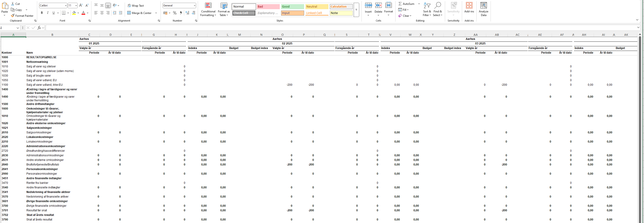This screenshot has height=223, width=644.
Task: Expand the Merge & Center options arrow
Action: coord(156,13)
